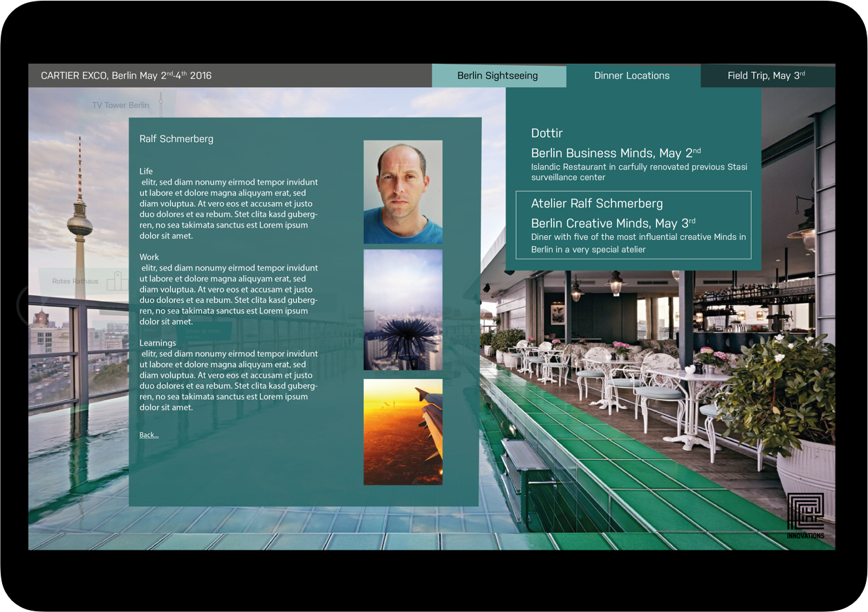
Task: Open Ralf Schmerberg portrait photo
Action: 403,192
